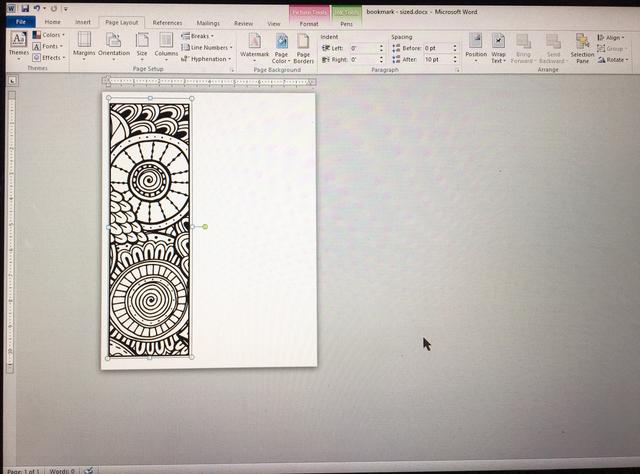Open theme Fonts menu
Image resolution: width=640 pixels, height=474 pixels.
click(48, 47)
